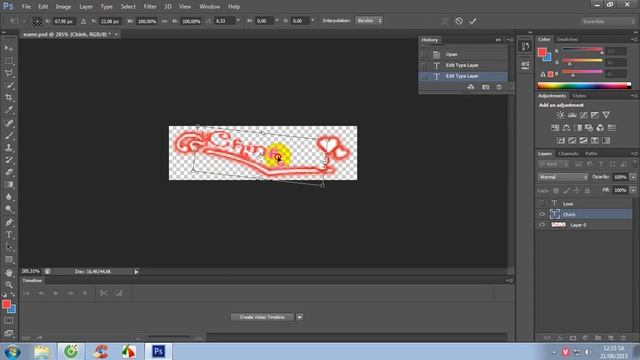Screen dimensions: 640x360
Task: Click the rotation angle input field
Action: (224, 21)
